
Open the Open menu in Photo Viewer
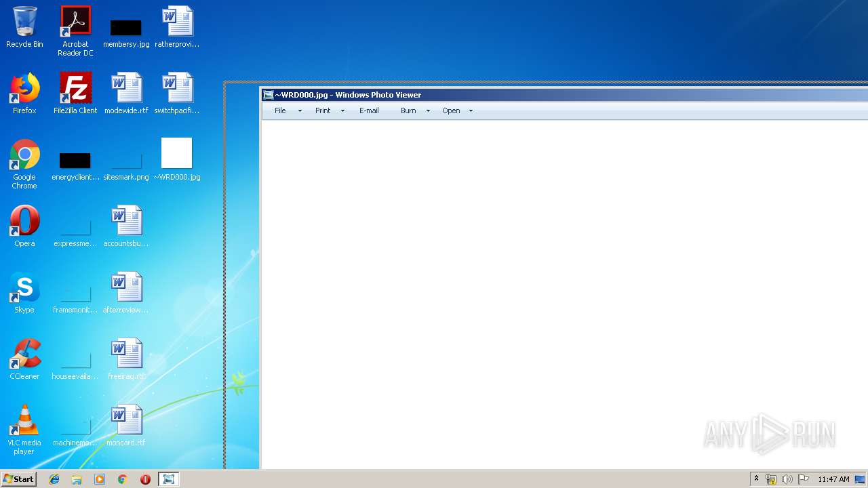[451, 110]
